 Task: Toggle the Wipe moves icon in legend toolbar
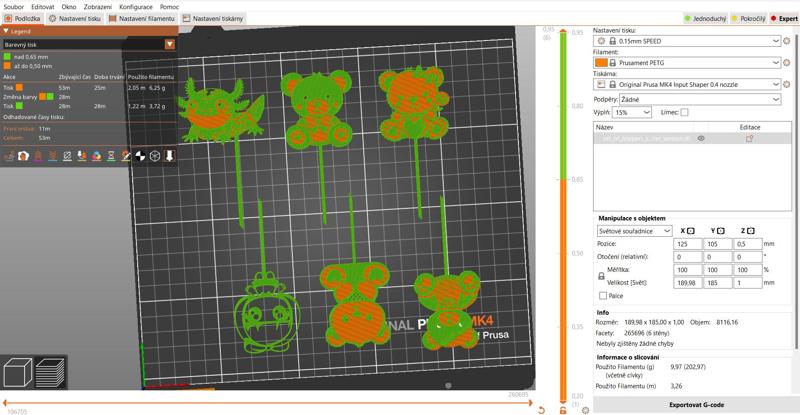click(23, 156)
